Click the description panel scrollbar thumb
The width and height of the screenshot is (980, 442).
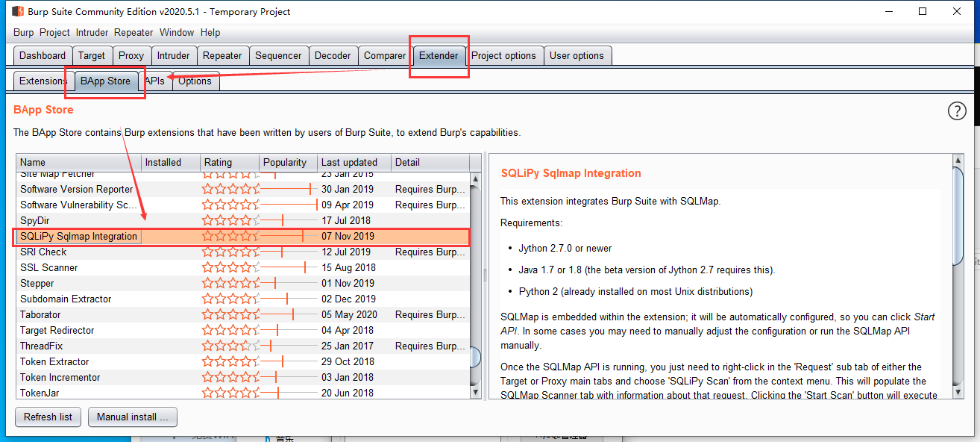pyautogui.click(x=958, y=215)
